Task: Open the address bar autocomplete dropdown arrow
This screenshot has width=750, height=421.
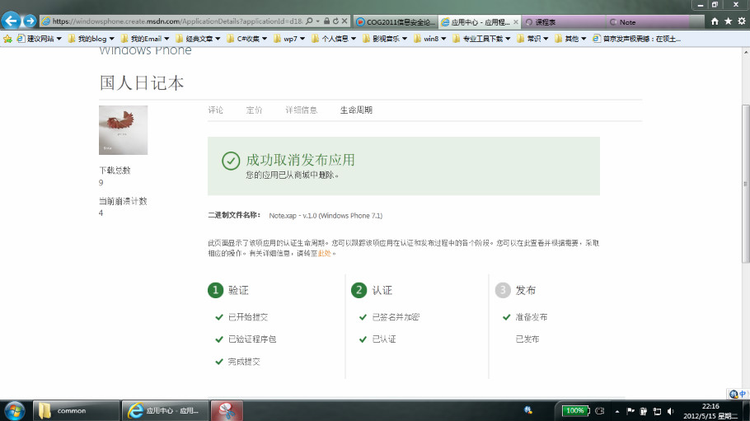Action: (x=318, y=22)
